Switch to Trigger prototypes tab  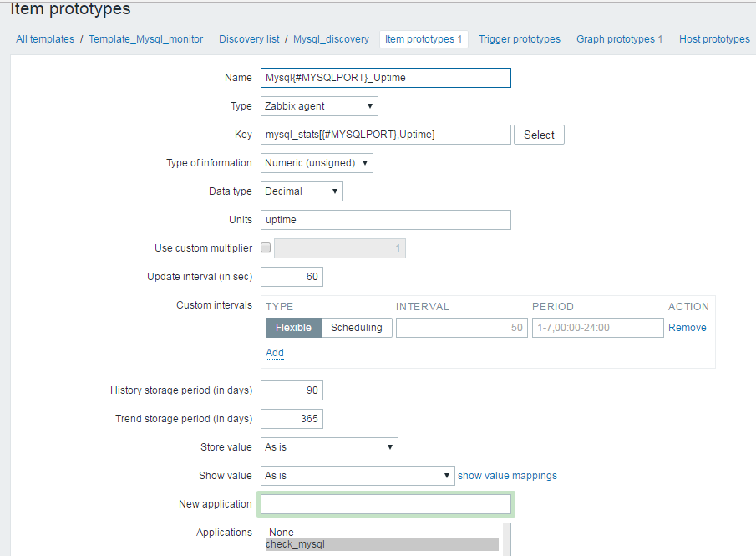point(520,39)
